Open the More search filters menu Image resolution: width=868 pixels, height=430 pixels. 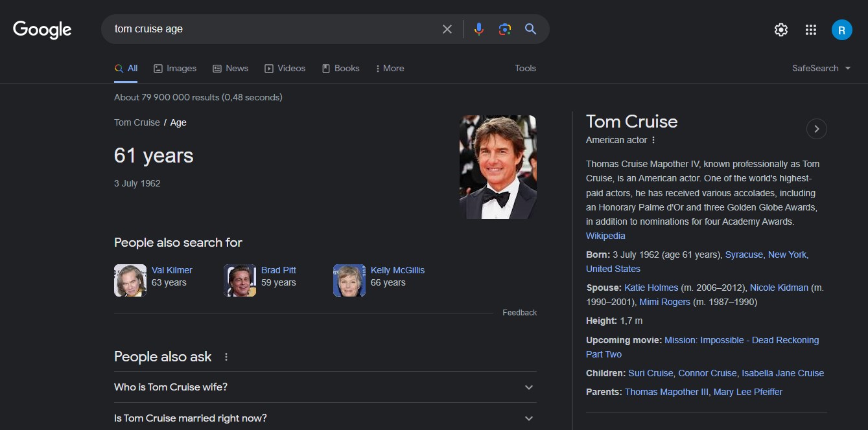coord(390,68)
